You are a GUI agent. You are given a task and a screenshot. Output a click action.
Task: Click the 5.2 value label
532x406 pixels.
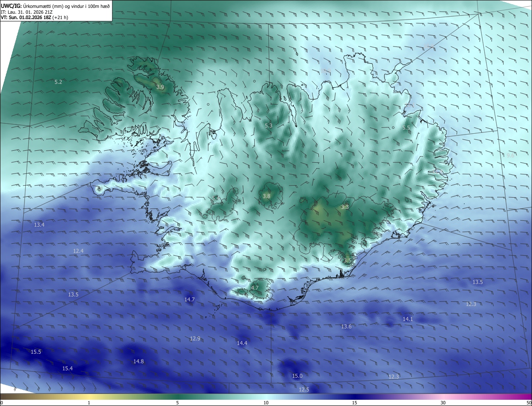click(x=58, y=82)
